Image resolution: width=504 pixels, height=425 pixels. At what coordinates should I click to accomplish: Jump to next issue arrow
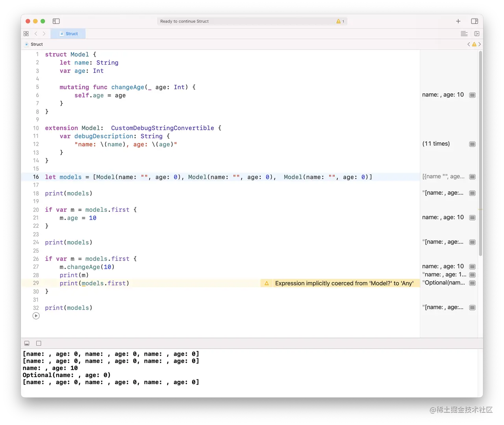tap(480, 44)
